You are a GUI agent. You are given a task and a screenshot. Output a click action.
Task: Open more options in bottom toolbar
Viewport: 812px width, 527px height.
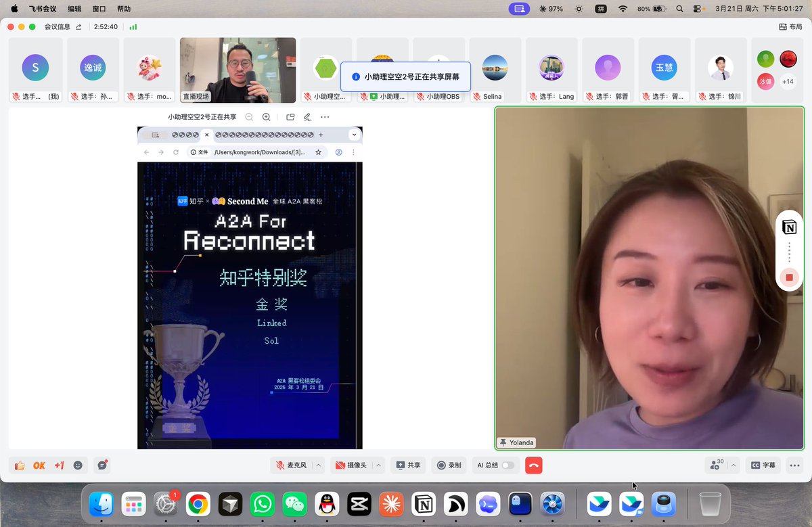794,465
